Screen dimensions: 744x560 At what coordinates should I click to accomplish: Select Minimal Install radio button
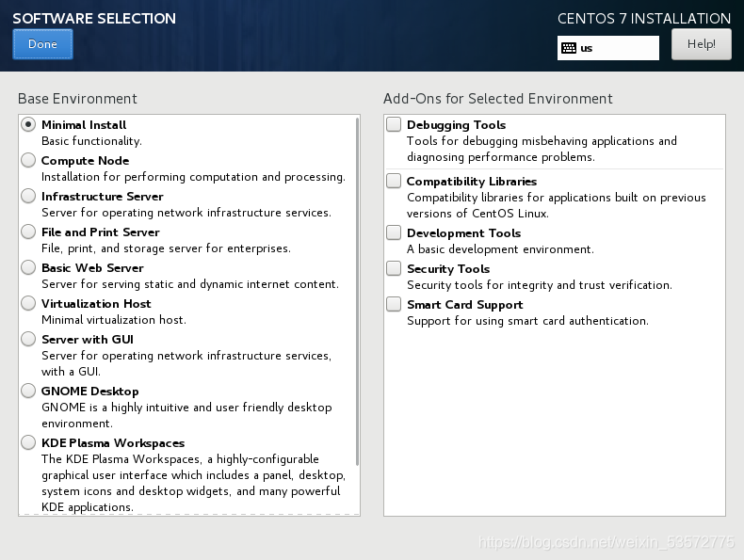[28, 125]
